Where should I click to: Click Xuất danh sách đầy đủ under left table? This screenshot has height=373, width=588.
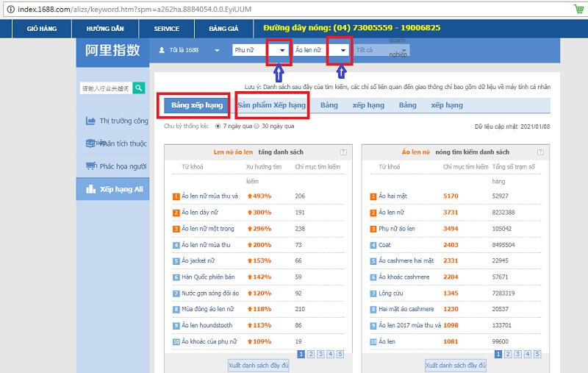[259, 365]
